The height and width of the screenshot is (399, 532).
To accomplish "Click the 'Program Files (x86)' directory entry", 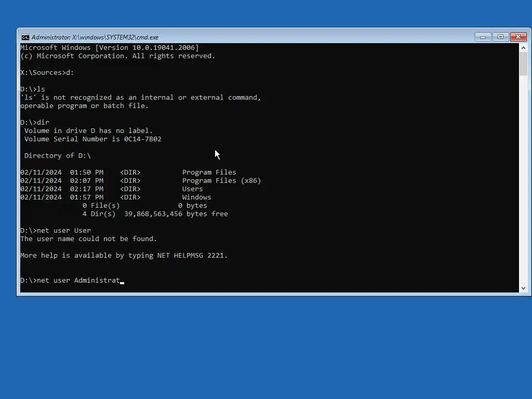I will [141, 181].
